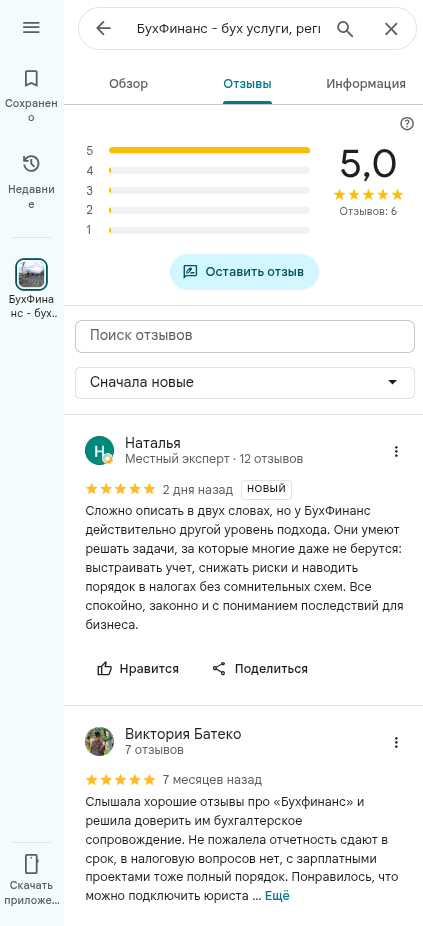Open the Недавние history icon
423x926 pixels.
pyautogui.click(x=31, y=164)
